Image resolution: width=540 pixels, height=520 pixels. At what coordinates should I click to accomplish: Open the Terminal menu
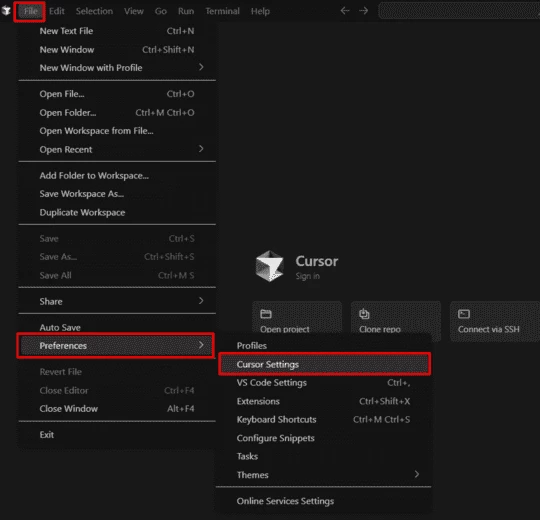tap(222, 11)
